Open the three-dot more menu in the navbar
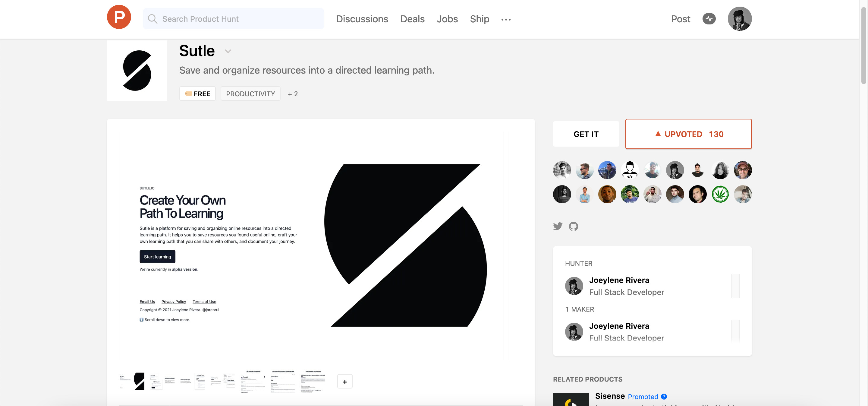This screenshot has height=406, width=868. click(506, 20)
